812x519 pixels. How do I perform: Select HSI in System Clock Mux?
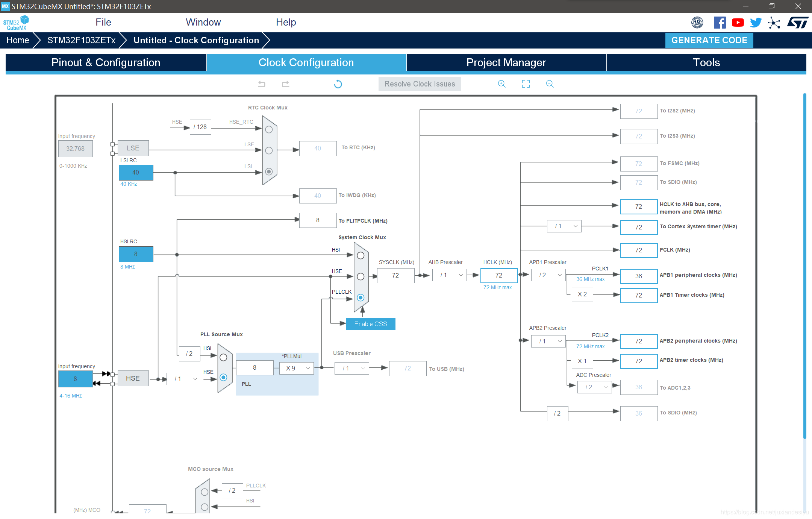(361, 256)
